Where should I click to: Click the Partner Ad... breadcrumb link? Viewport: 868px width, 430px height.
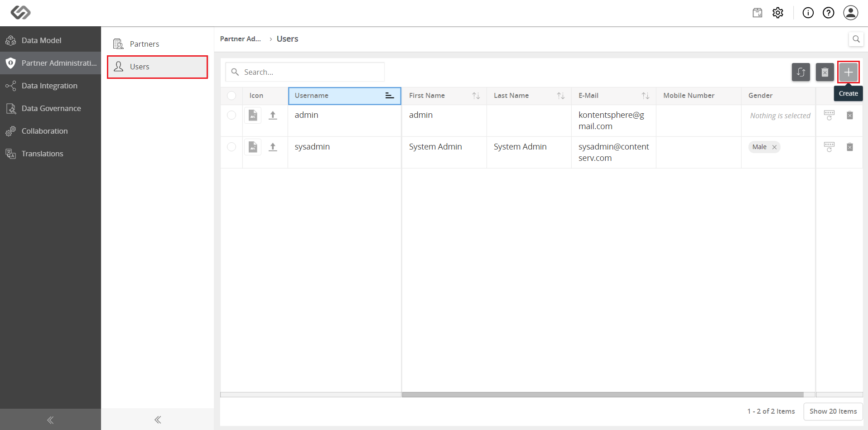tap(241, 39)
